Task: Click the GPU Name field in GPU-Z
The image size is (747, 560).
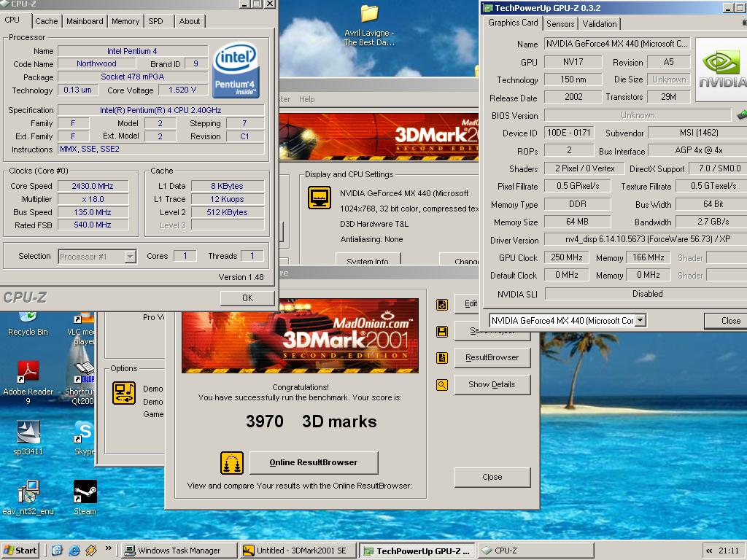Action: tap(617, 44)
